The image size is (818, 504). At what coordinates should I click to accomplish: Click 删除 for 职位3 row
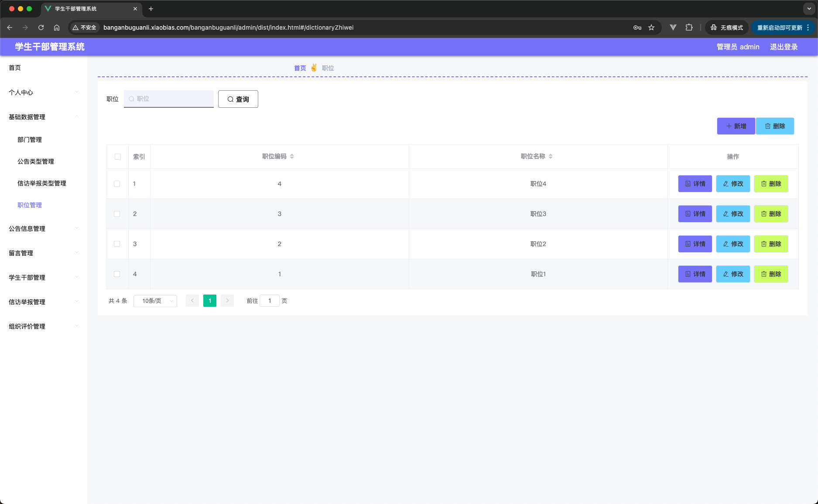[x=771, y=214]
